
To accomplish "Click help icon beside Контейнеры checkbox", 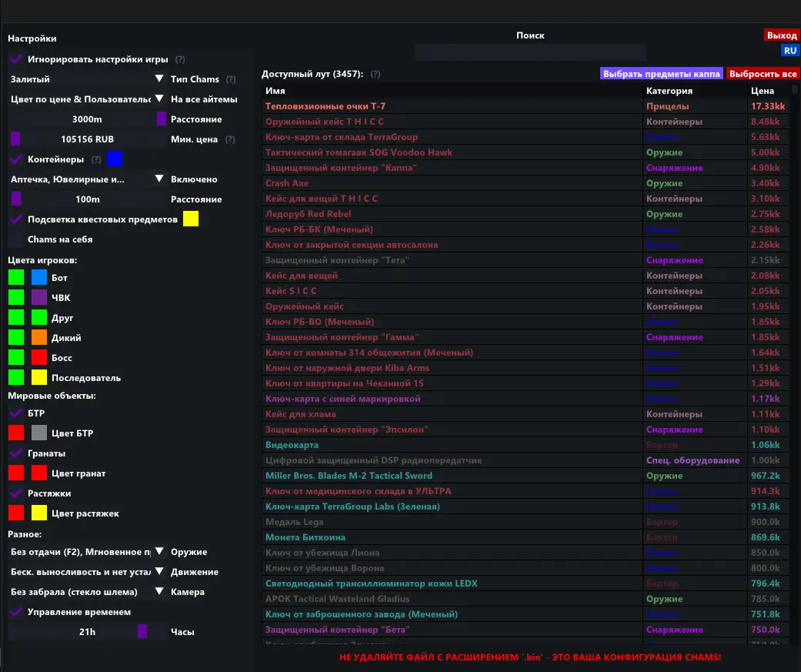I will [x=96, y=159].
